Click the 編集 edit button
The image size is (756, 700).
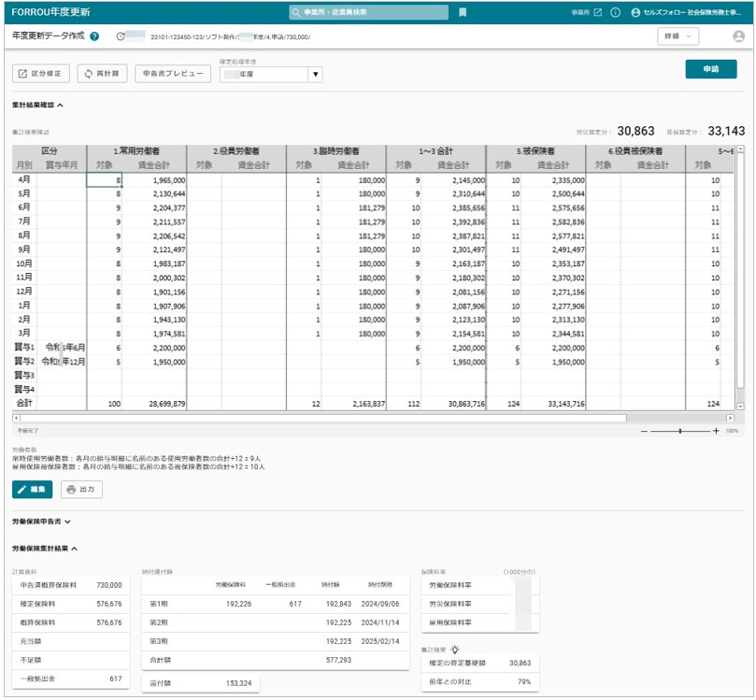point(33,490)
